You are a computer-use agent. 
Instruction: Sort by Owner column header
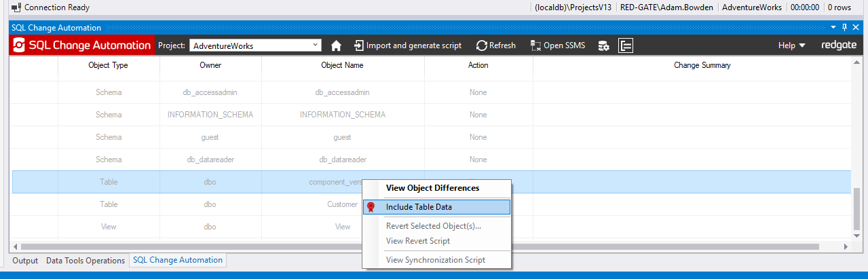coord(210,65)
